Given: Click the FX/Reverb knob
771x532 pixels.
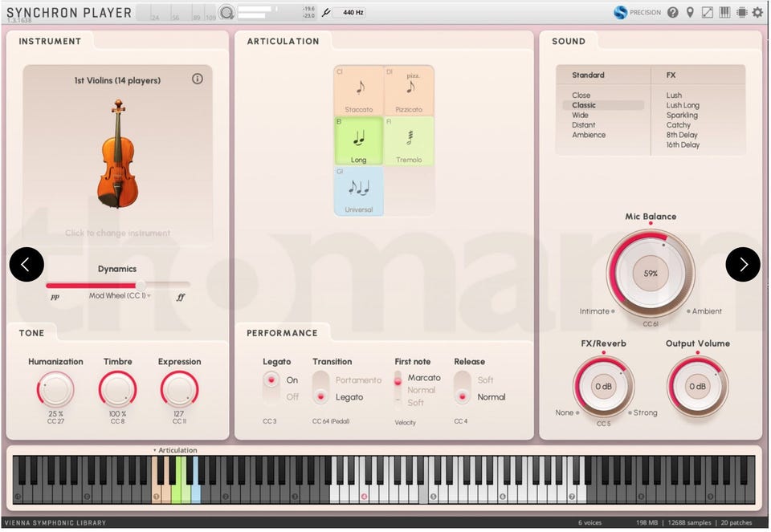Looking at the screenshot, I should pos(603,386).
